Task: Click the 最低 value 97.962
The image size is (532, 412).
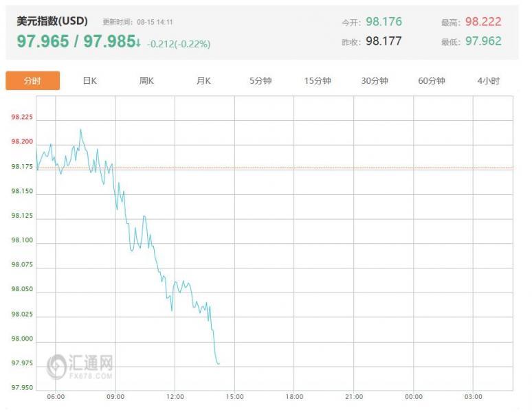Action: 483,41
